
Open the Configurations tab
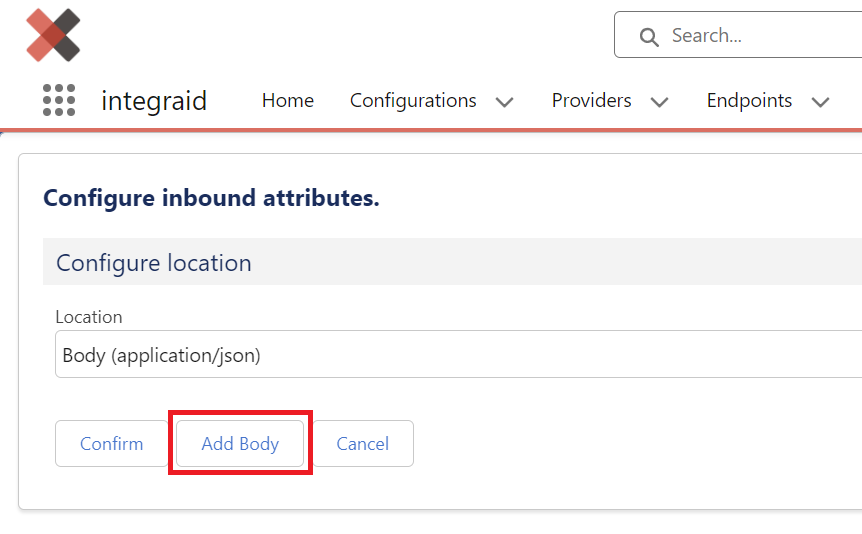point(413,101)
